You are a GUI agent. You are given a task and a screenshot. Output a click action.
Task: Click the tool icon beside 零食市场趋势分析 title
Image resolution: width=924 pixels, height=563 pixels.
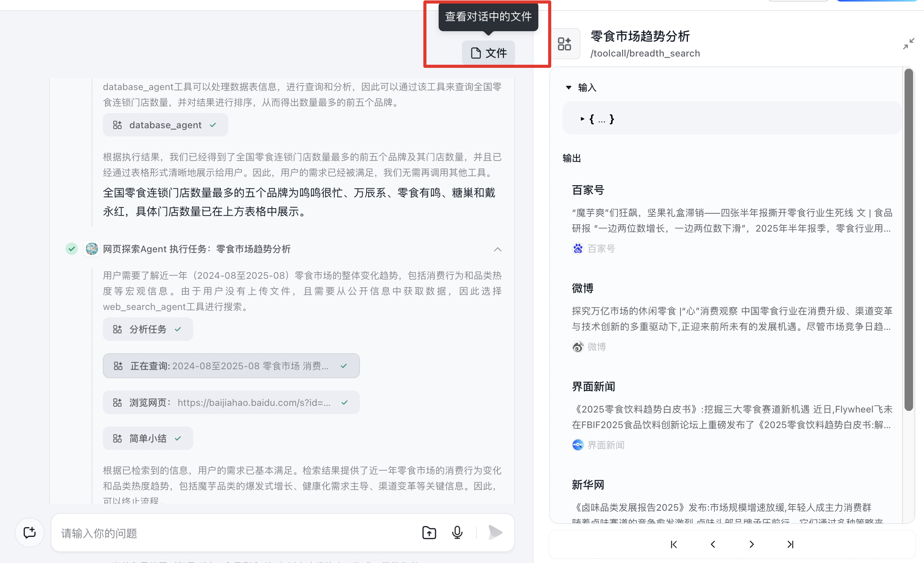coord(564,44)
